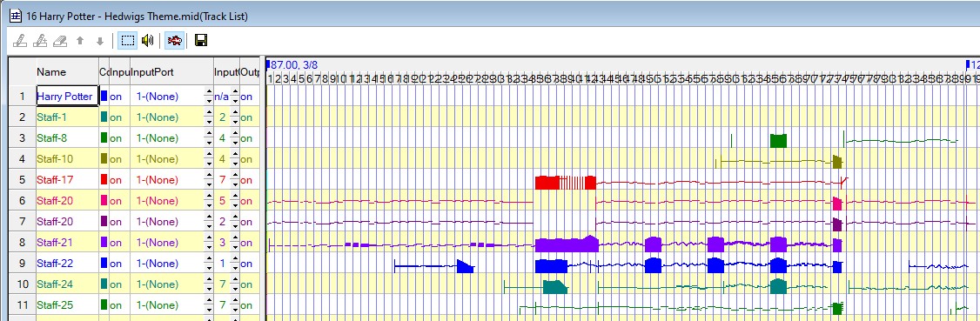Click the Input channel column header
The height and width of the screenshot is (321, 980).
pos(226,72)
